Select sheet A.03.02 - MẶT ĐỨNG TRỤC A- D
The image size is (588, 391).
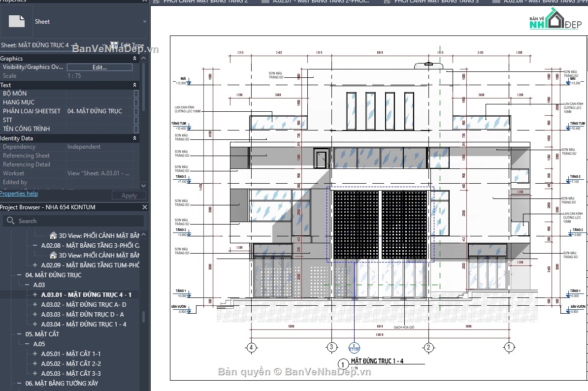[84, 304]
